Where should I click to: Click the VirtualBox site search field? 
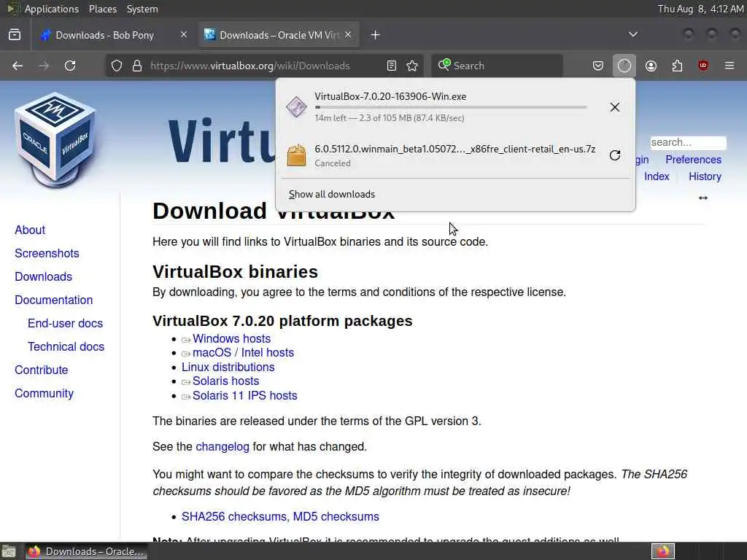[689, 142]
